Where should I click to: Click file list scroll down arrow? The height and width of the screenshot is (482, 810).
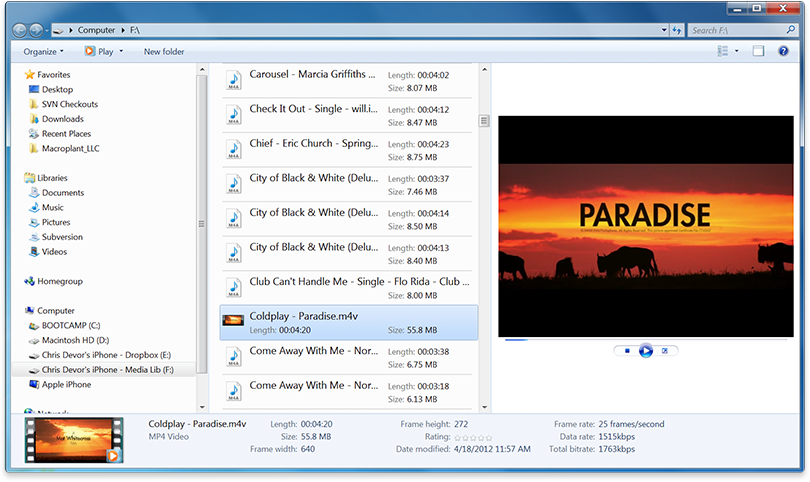[x=484, y=408]
